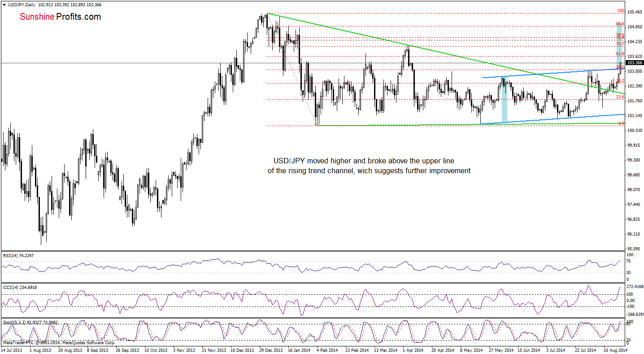The width and height of the screenshot is (644, 354).
Task: Click the MetaTrader MetaQuotes copyright text
Action: [x=58, y=342]
